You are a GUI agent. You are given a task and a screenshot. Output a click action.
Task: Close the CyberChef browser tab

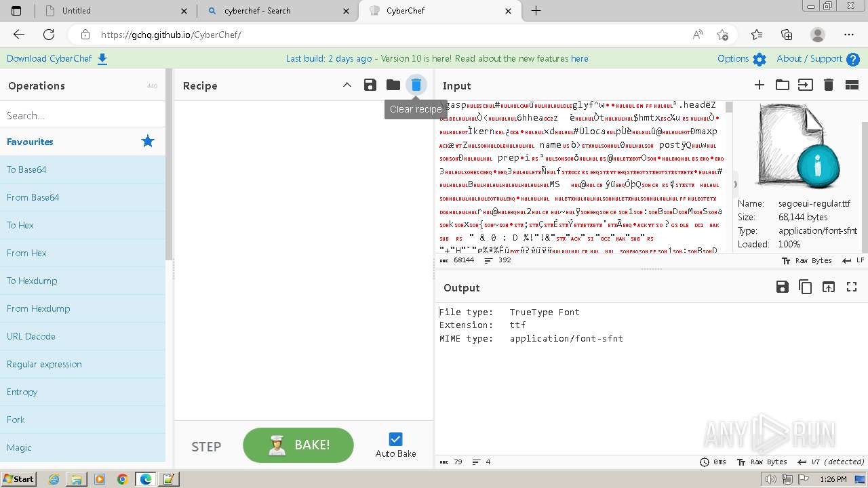coord(509,11)
